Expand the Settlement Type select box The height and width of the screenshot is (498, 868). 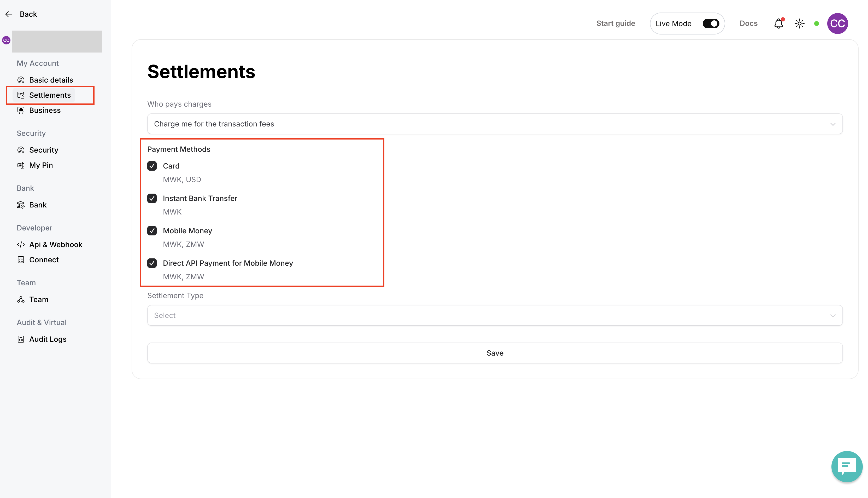point(495,315)
